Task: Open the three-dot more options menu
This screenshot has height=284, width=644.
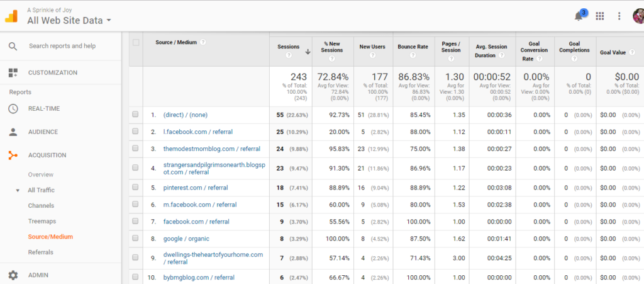Action: click(619, 16)
